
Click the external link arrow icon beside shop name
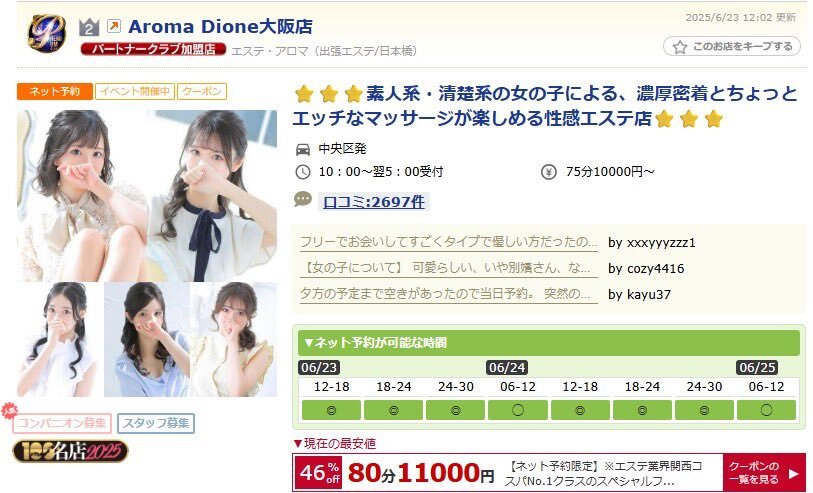(114, 26)
